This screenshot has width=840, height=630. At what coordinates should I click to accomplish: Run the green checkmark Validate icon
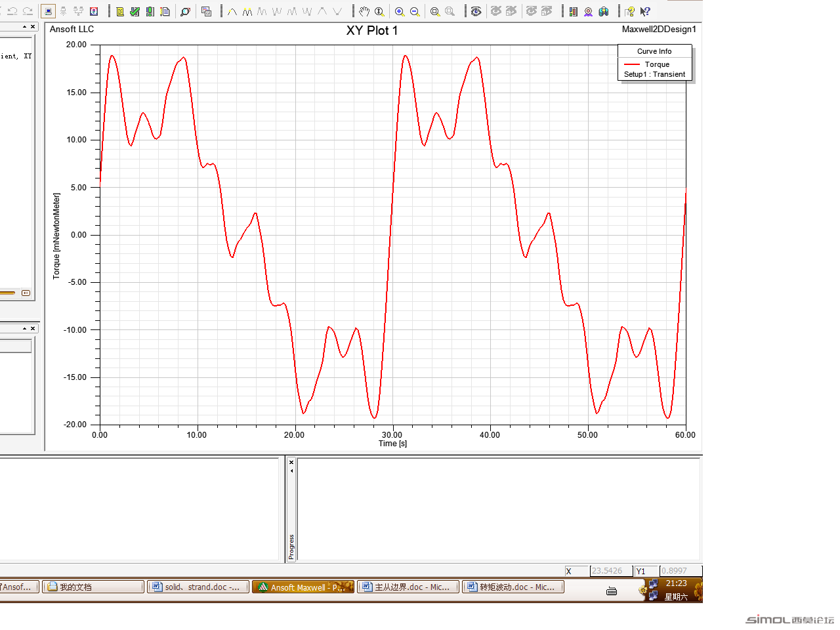pyautogui.click(x=135, y=11)
